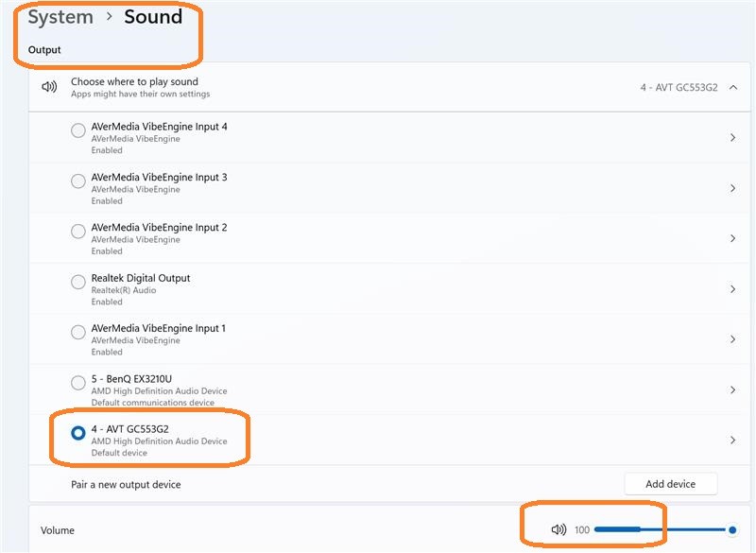This screenshot has height=553, width=756.
Task: Select AVerMedia VibeEngine Input 1 radio button
Action: 78,333
